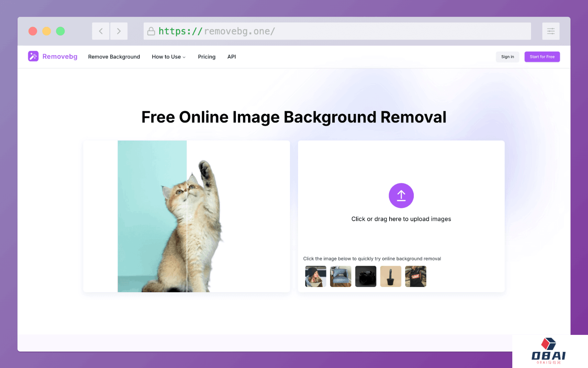The height and width of the screenshot is (368, 588).
Task: Click the purple upload arrow icon
Action: pos(401,195)
